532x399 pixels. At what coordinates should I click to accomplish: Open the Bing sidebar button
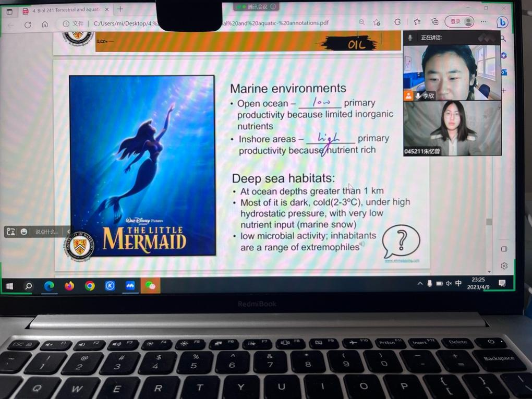[502, 22]
